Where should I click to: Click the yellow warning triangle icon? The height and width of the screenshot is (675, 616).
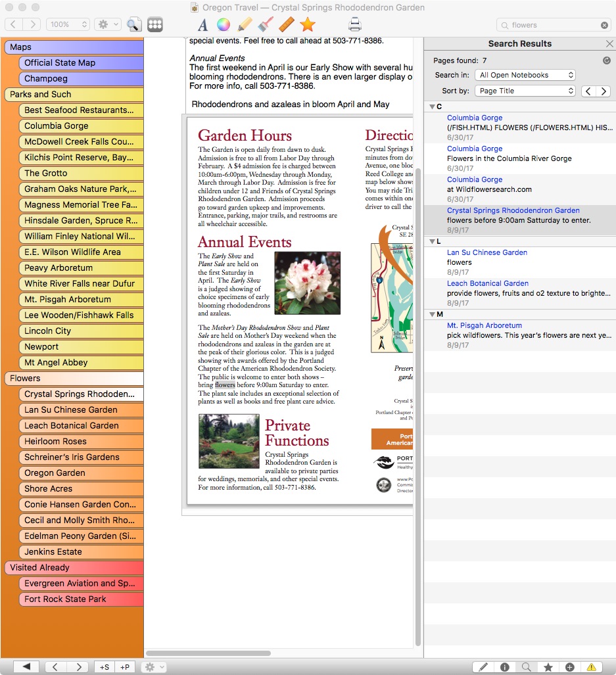(592, 667)
